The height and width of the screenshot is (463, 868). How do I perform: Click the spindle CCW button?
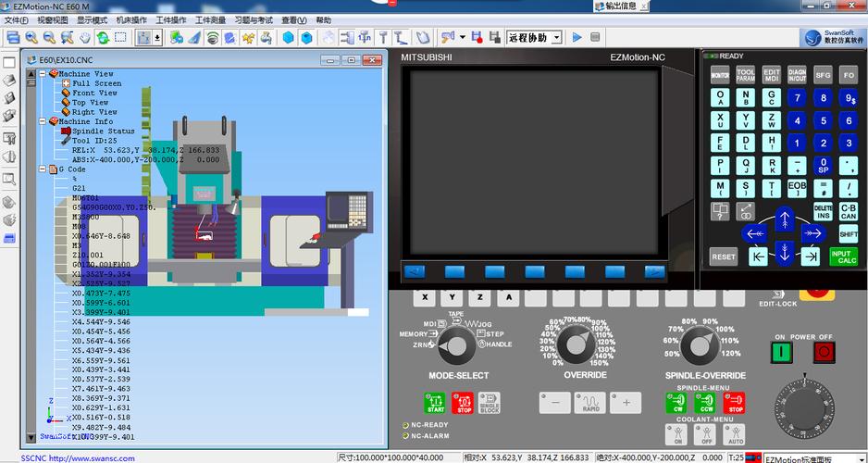tap(705, 403)
